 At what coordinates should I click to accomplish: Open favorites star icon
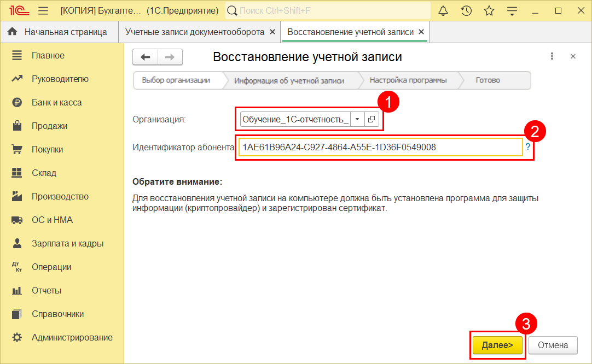489,10
